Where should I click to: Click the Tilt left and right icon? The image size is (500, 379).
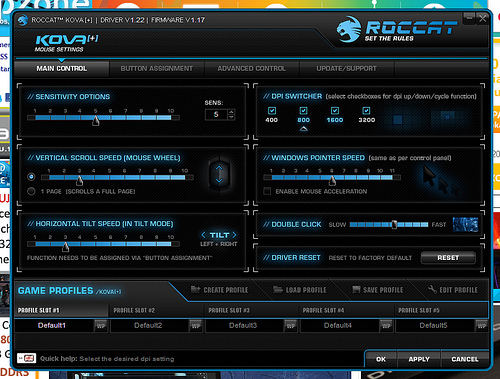click(219, 239)
